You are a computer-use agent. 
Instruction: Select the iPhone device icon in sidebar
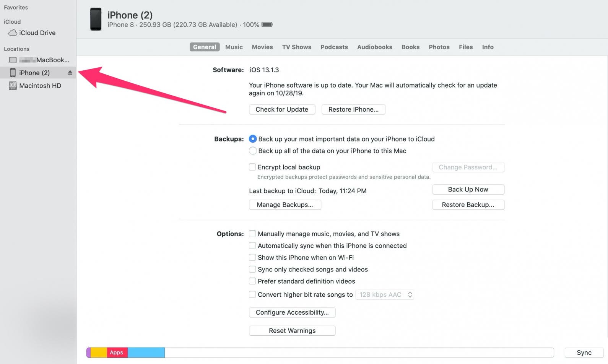(x=13, y=73)
